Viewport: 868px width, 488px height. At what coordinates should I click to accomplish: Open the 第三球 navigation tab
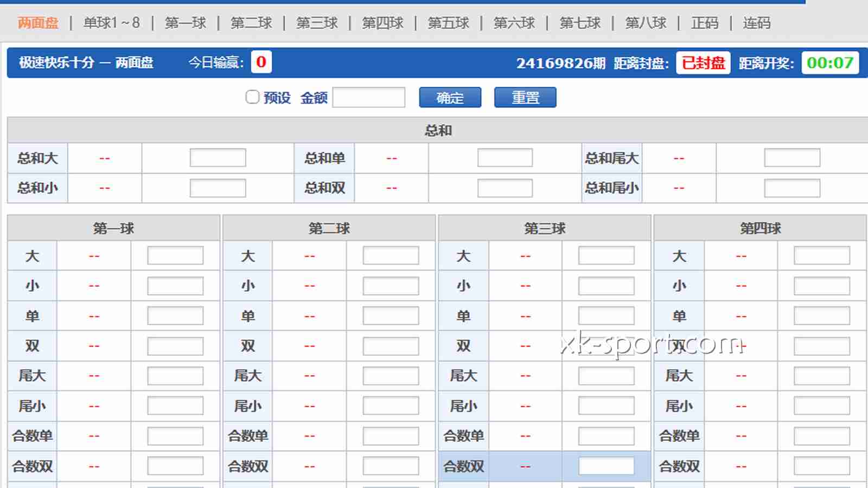317,23
